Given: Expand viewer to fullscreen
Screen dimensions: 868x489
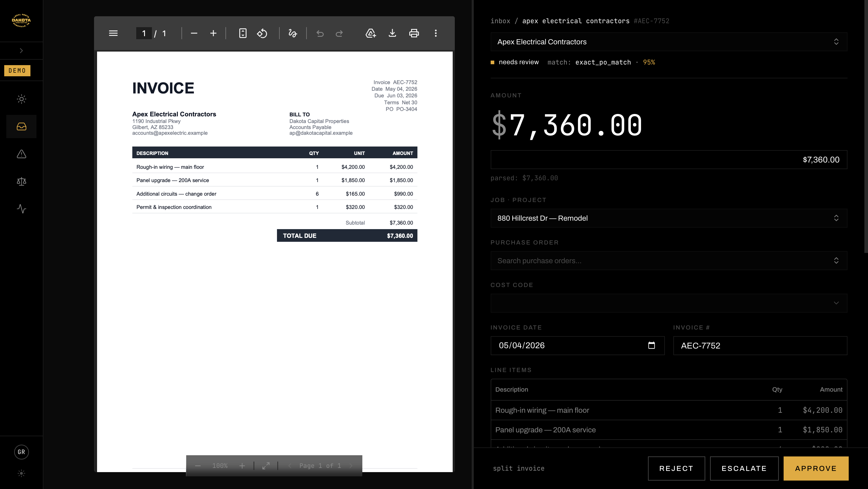Looking at the screenshot, I should [x=266, y=466].
